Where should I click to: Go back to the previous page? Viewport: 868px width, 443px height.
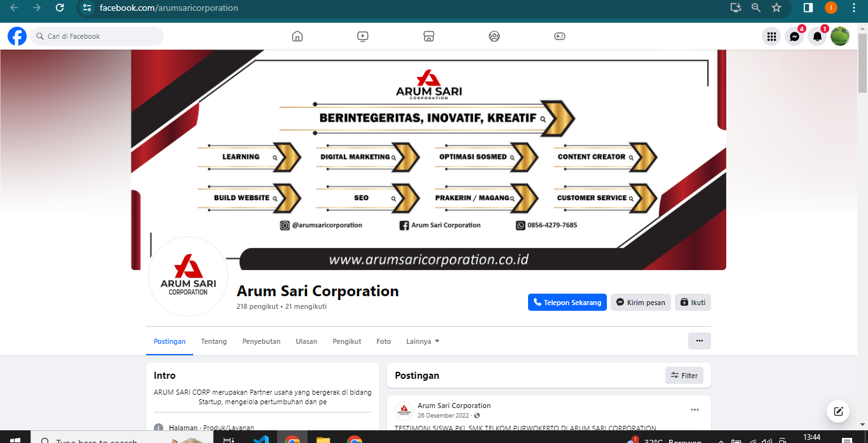14,8
